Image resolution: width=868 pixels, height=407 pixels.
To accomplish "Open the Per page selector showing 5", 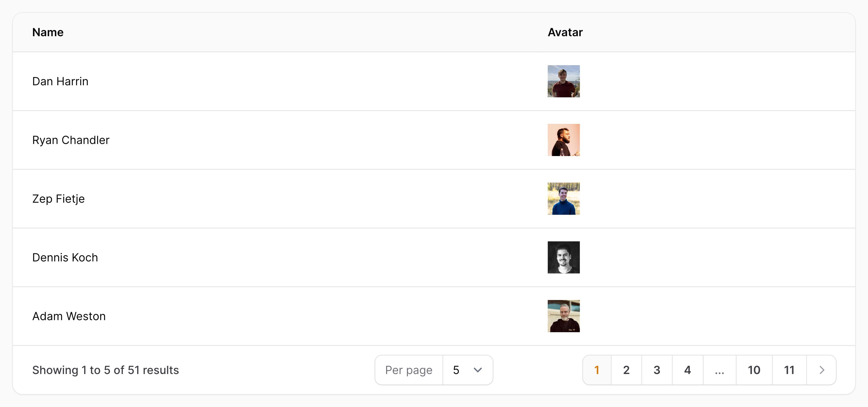I will 468,370.
